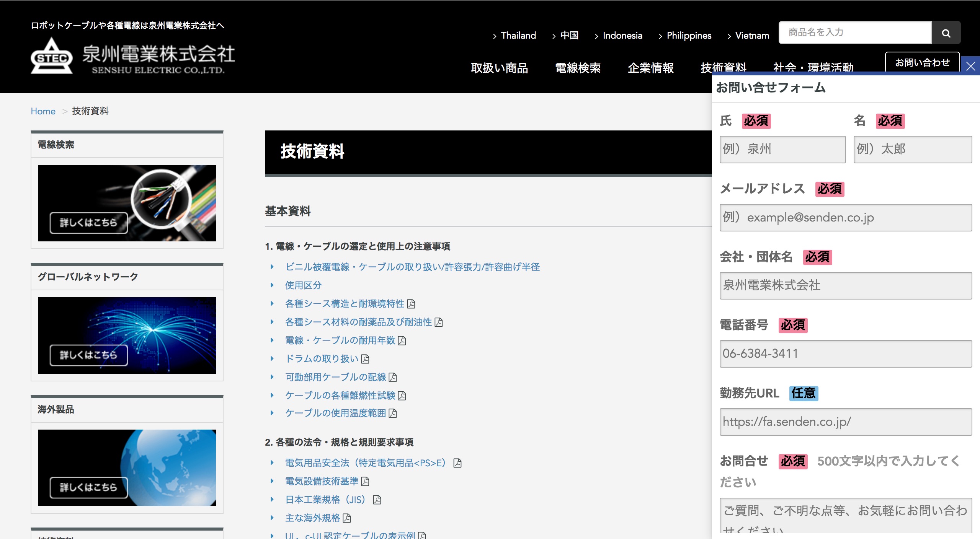Click arrow bullet before ビニル被覆電線 link

(x=272, y=267)
